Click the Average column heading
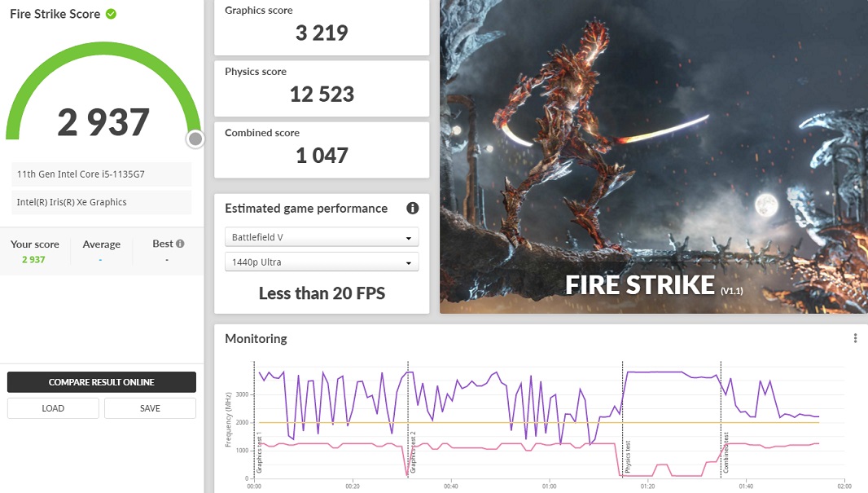 (x=101, y=244)
